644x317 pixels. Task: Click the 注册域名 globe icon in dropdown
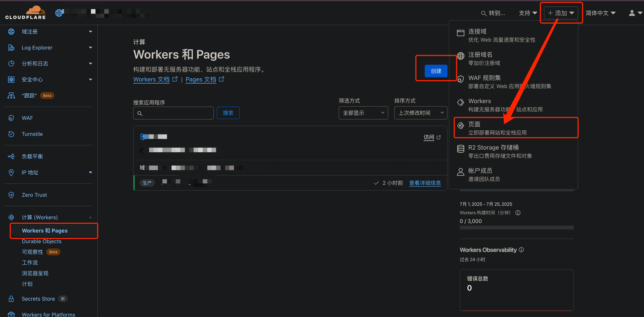[460, 56]
